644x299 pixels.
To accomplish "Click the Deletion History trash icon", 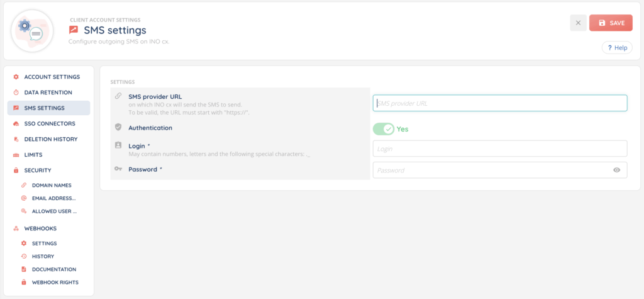I will click(x=16, y=139).
